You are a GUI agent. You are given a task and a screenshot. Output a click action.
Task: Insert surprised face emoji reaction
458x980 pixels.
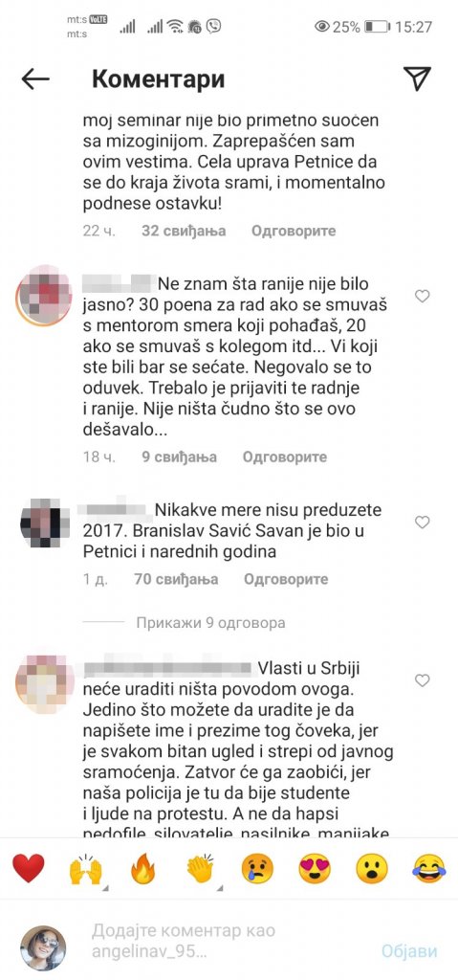click(x=372, y=869)
